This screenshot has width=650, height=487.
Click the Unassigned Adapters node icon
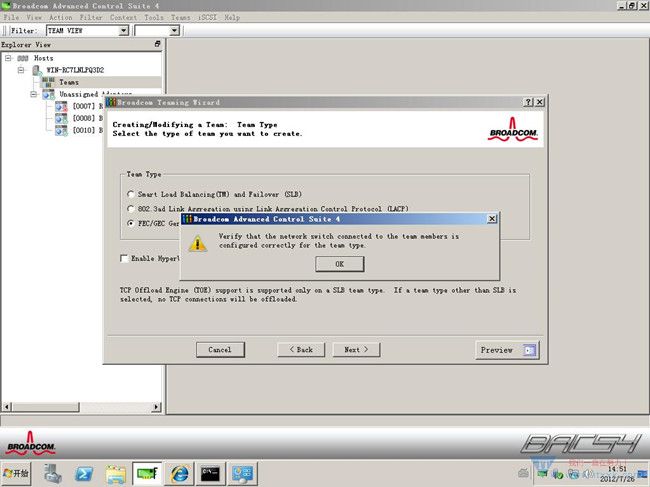point(49,94)
